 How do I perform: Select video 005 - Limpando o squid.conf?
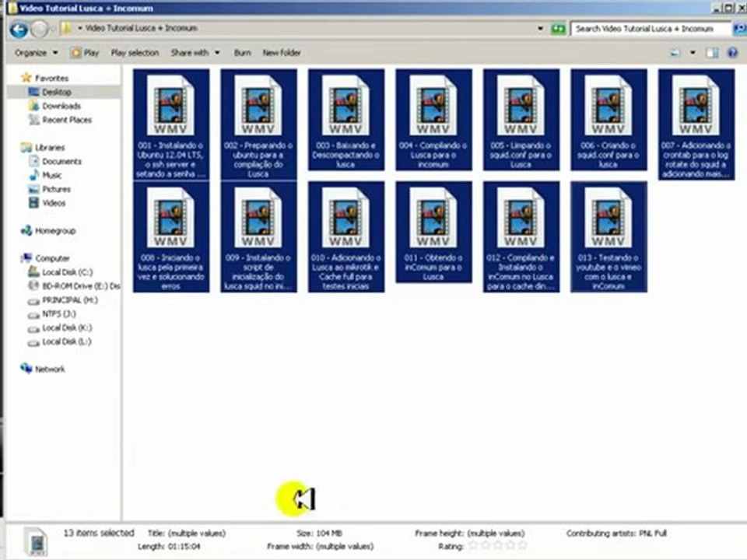[521, 120]
